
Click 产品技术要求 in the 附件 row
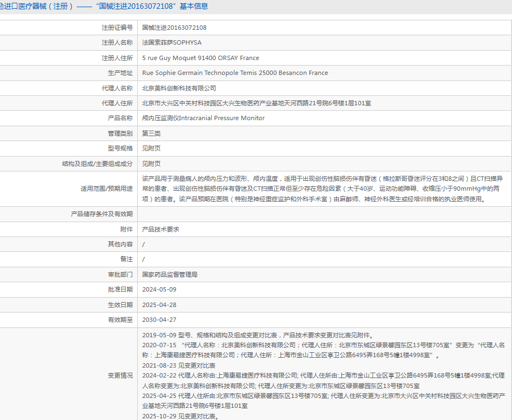coord(160,229)
